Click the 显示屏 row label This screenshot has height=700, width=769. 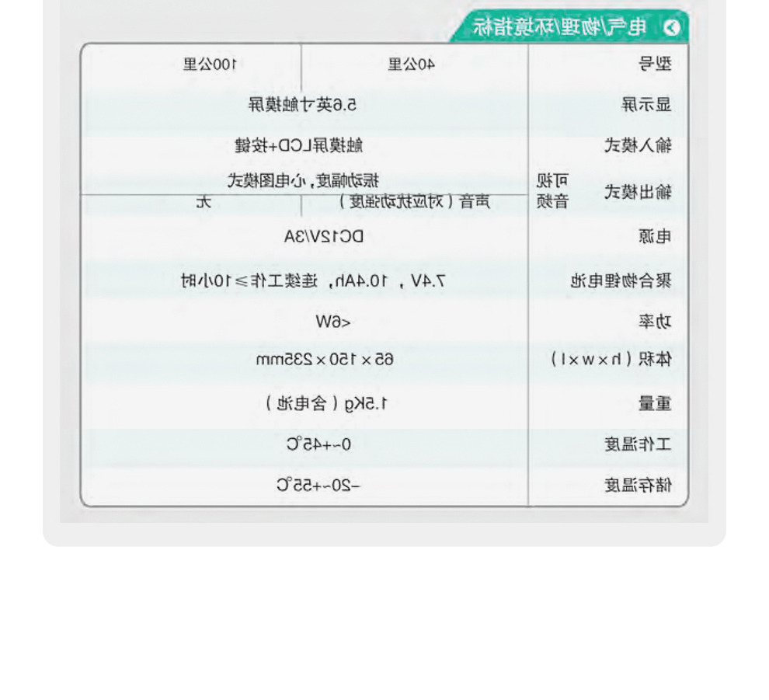point(646,104)
